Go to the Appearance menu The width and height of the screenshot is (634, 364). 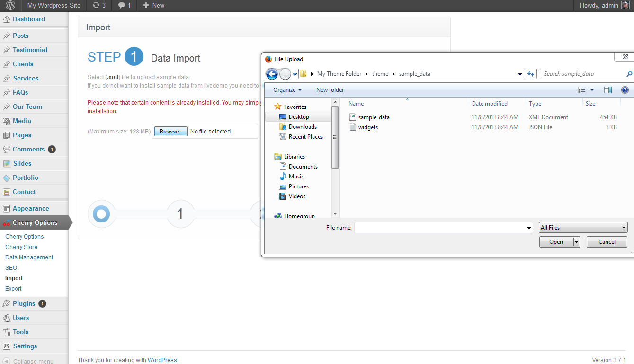31,208
